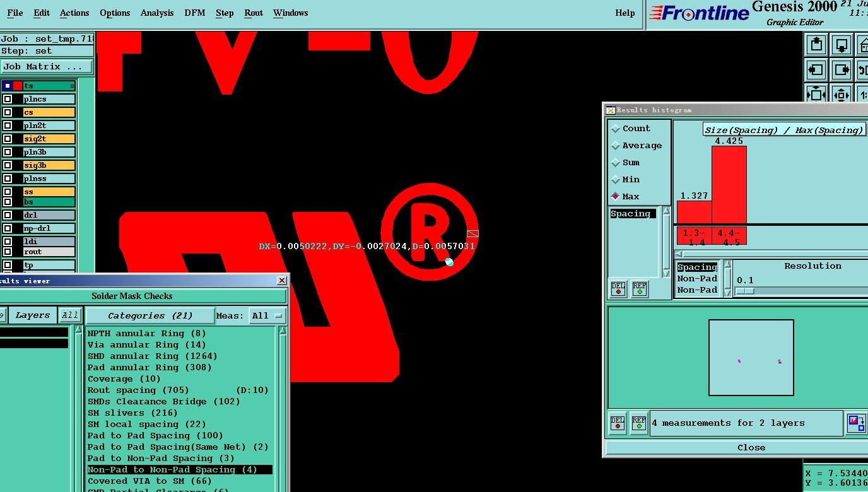Open the Actions menu

pos(74,13)
